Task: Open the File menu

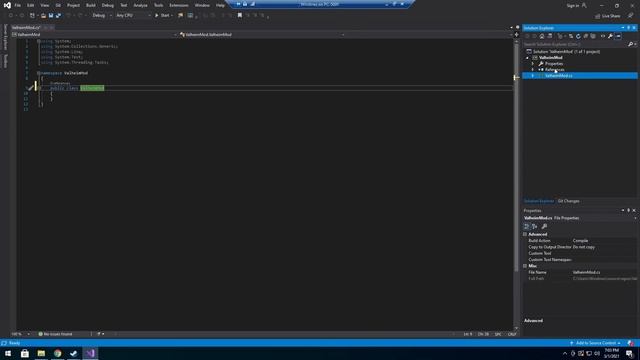Action: point(18,5)
